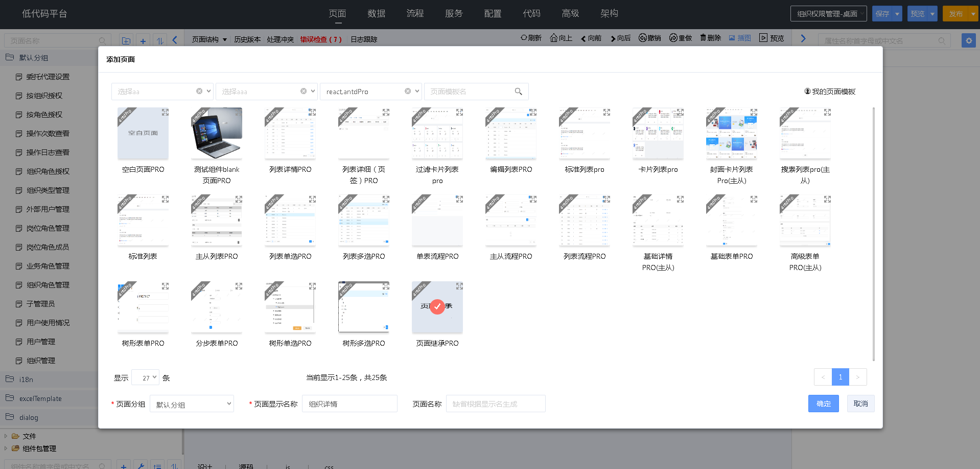Delete selected element via 删除 trash icon
This screenshot has width=980, height=469.
pos(710,38)
